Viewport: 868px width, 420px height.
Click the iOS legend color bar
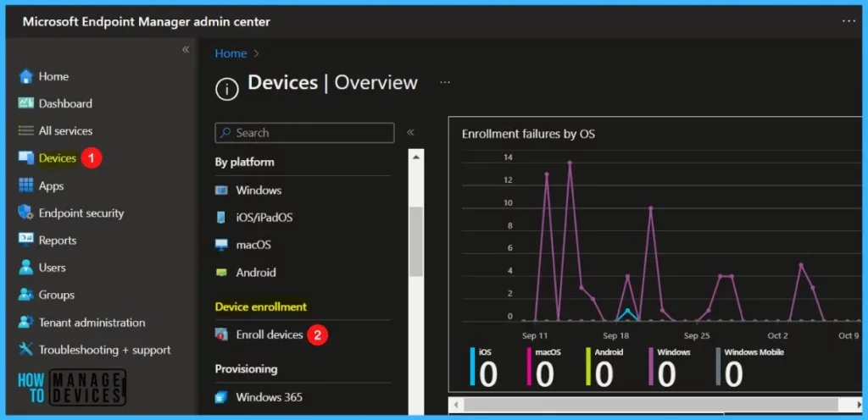click(472, 366)
